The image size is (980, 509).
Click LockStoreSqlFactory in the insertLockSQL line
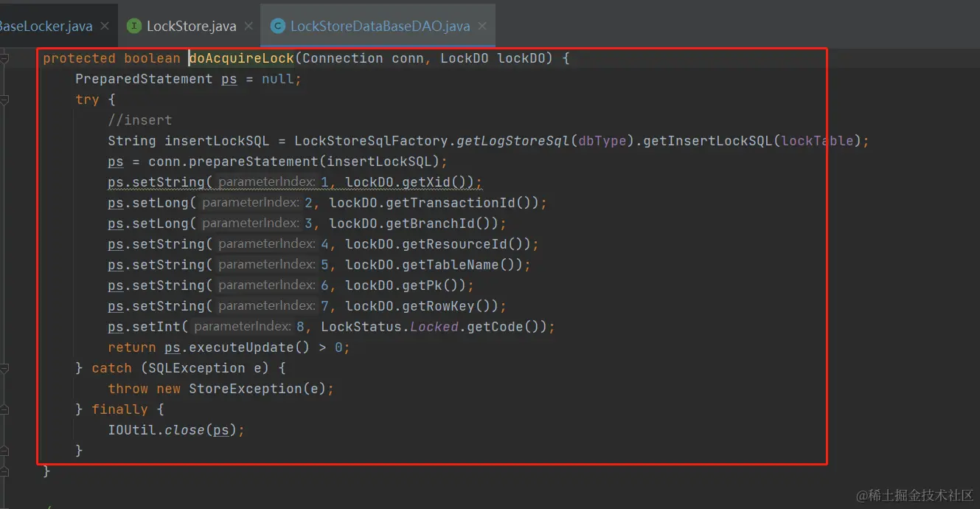click(372, 141)
